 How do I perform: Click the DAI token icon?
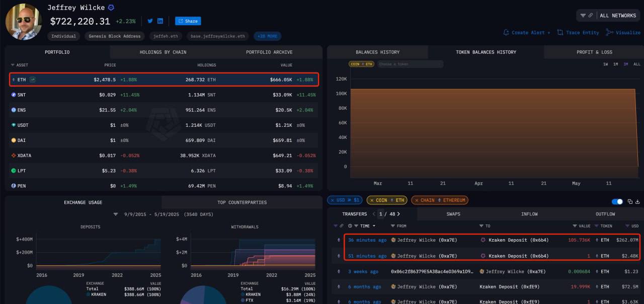[14, 140]
